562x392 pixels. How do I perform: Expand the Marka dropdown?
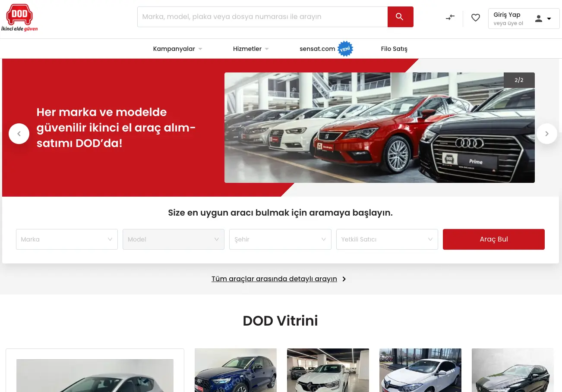[67, 239]
